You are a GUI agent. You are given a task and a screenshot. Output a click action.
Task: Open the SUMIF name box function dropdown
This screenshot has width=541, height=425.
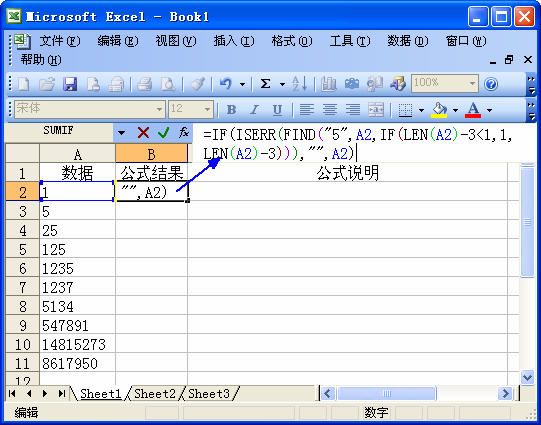click(x=121, y=132)
